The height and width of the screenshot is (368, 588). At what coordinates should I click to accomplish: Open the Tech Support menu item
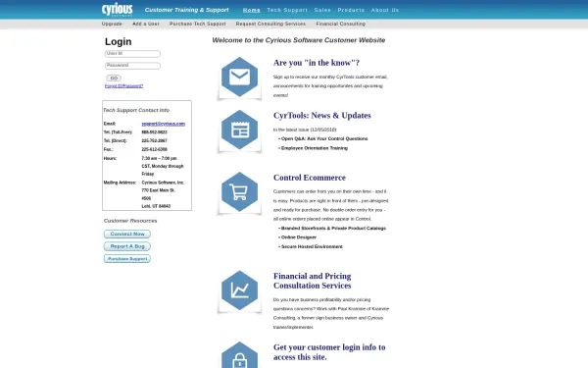(287, 10)
